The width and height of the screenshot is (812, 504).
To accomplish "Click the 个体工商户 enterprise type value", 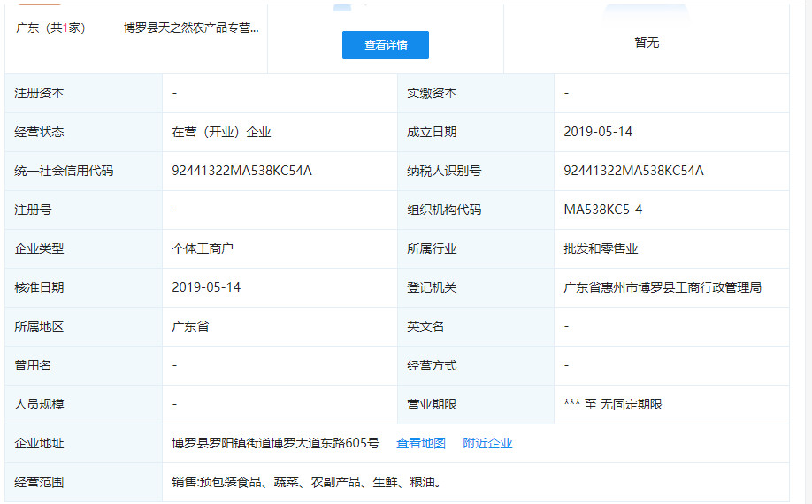I will tap(203, 248).
